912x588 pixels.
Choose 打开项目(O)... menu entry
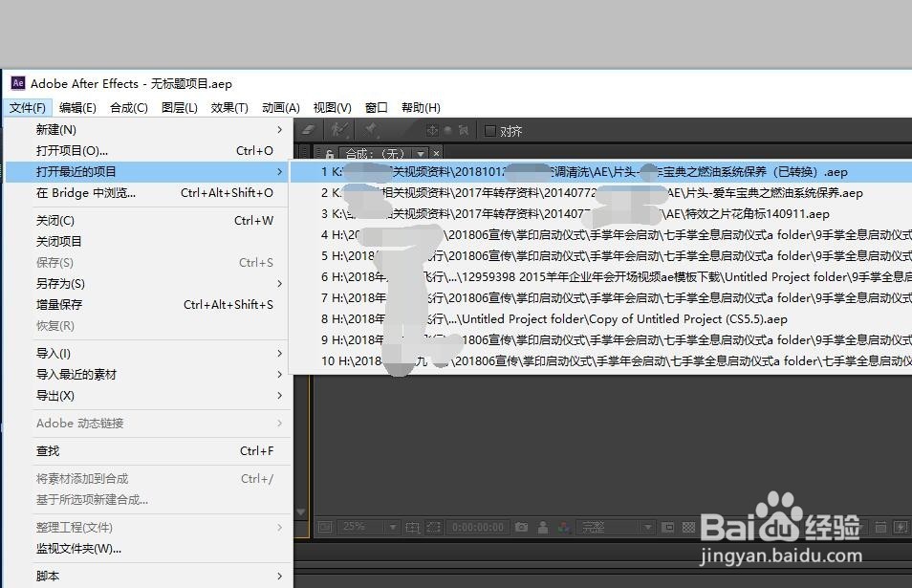pos(148,151)
